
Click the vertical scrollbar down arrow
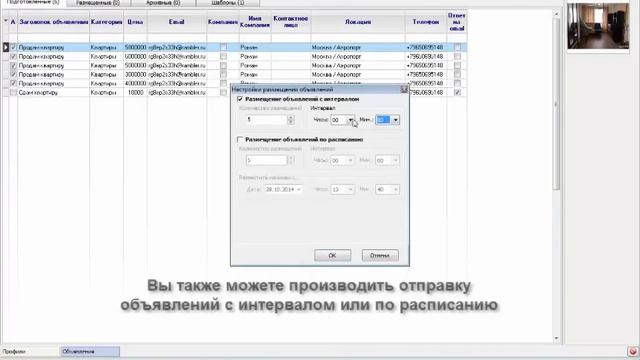tap(556, 338)
